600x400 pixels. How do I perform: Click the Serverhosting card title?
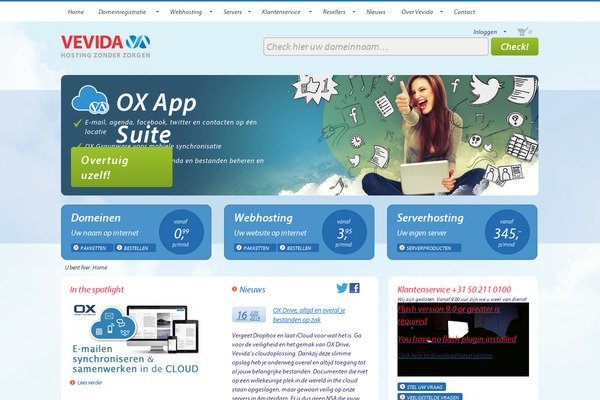[x=430, y=218]
